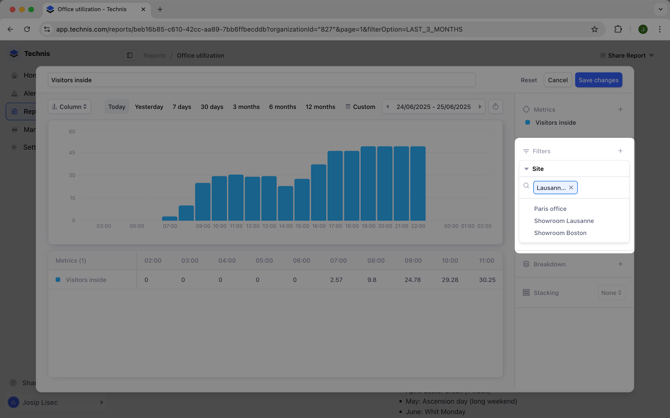Collapse the Site filter section
The image size is (670, 418).
(x=527, y=169)
